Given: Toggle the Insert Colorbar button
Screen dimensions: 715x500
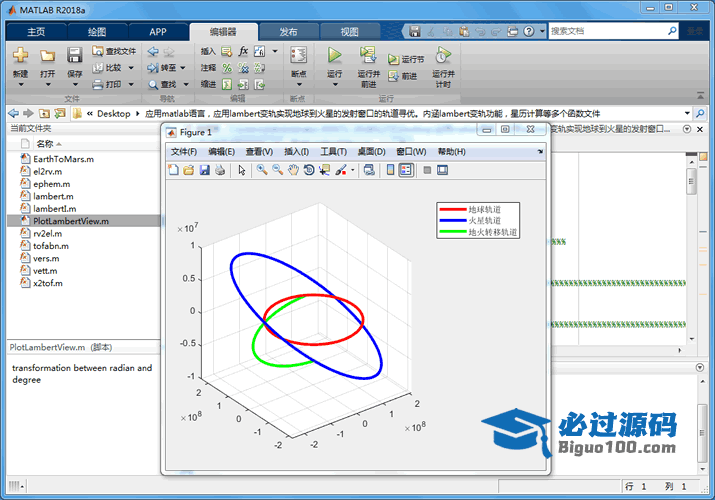Looking at the screenshot, I should (x=389, y=170).
